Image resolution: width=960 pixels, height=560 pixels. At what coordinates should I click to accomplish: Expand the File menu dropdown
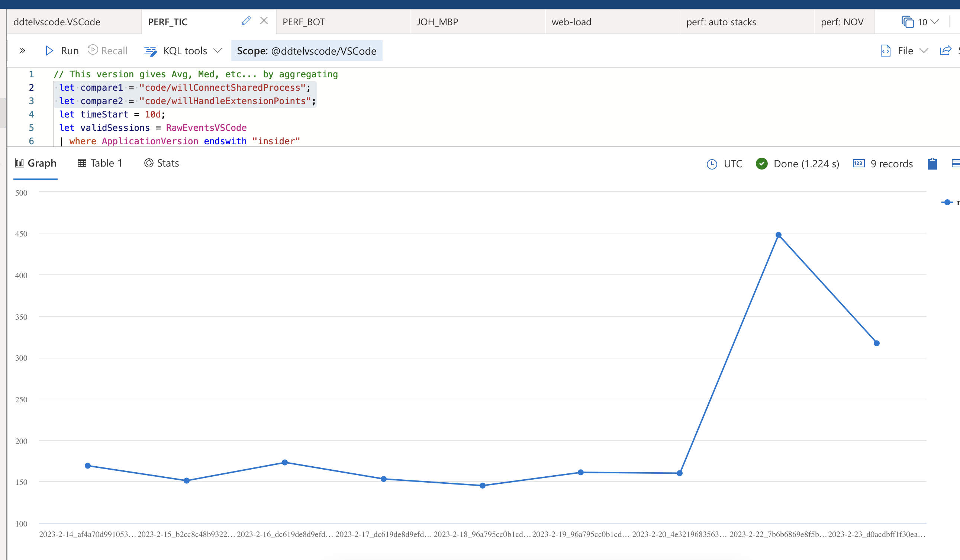(925, 50)
